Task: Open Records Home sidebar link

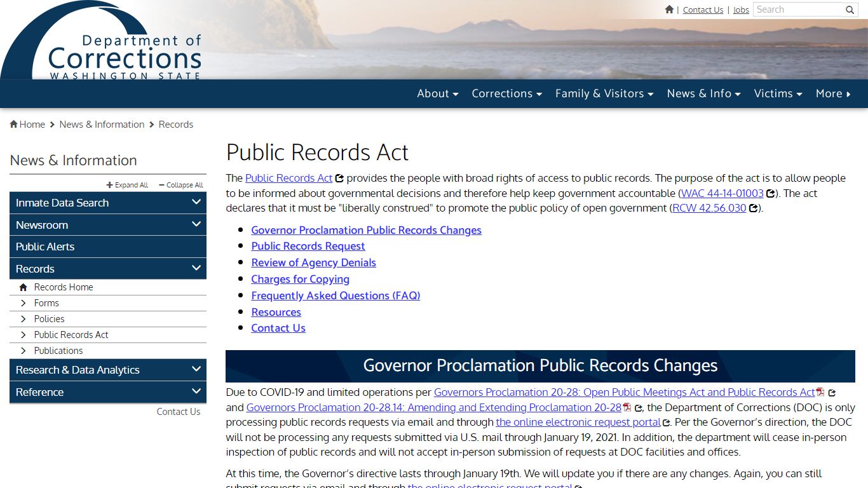Action: tap(64, 287)
